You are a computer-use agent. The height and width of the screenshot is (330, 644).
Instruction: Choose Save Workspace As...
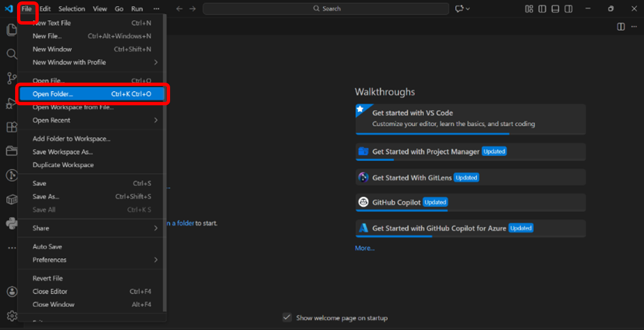[92, 152]
